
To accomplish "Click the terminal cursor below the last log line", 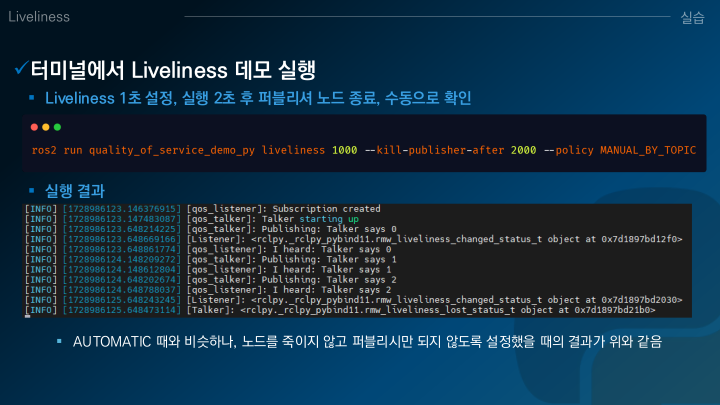I will point(28,316).
